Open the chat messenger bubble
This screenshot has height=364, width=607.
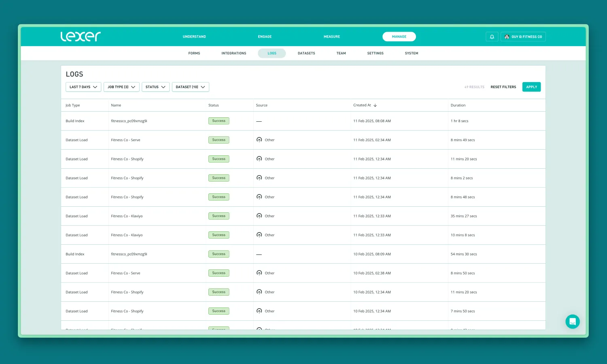573,322
